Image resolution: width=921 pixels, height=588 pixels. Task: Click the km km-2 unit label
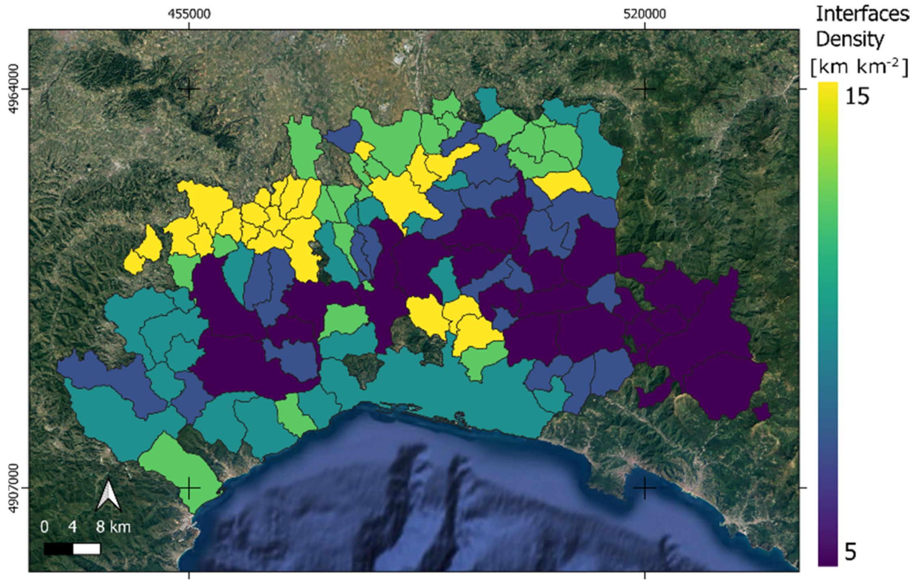pyautogui.click(x=859, y=67)
